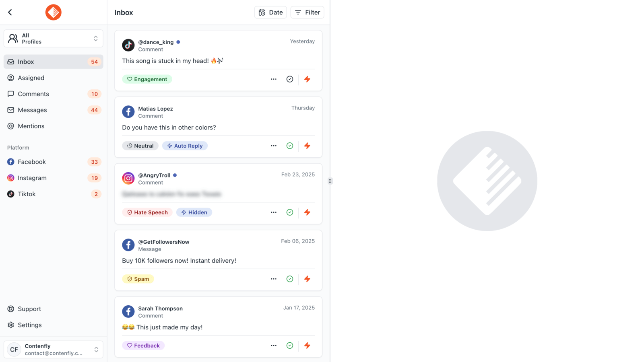Click the Filter button

tap(308, 12)
